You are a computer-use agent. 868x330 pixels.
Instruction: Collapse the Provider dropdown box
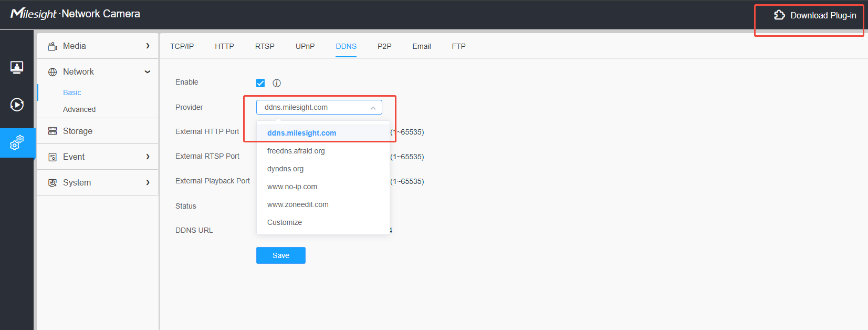[x=319, y=107]
